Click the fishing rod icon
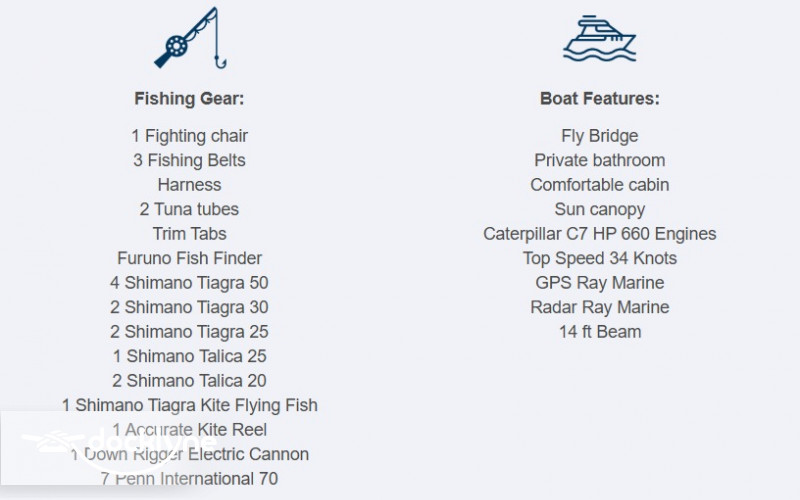 [x=187, y=39]
